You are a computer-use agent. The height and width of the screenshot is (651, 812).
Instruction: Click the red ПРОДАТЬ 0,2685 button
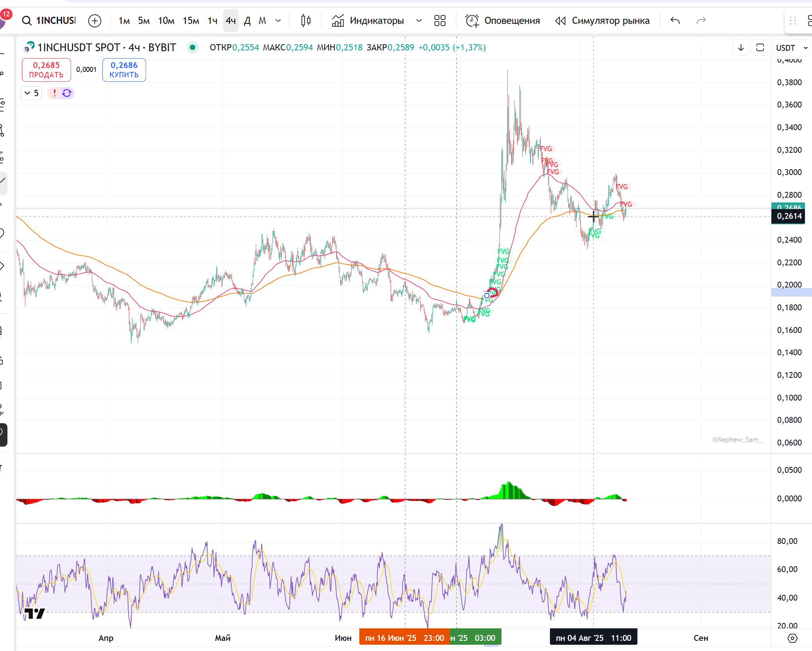(x=46, y=70)
